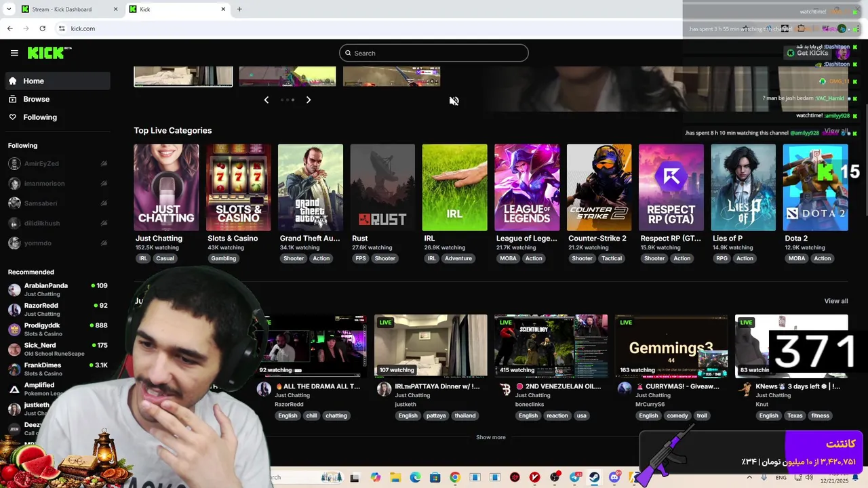Open the Slots & Casino category
This screenshot has height=488, width=868.
pyautogui.click(x=238, y=188)
